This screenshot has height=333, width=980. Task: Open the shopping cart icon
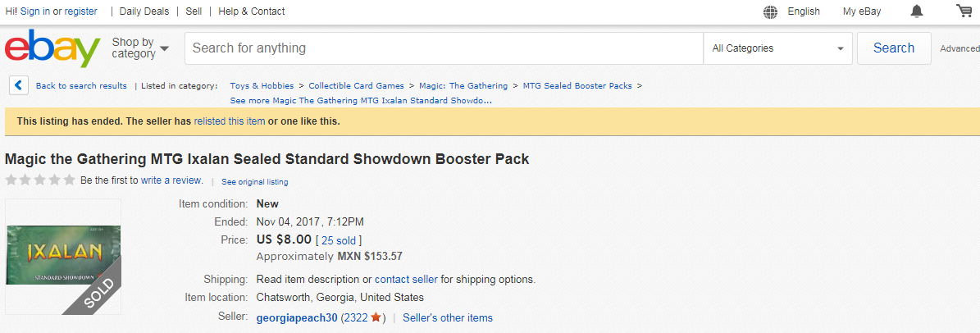point(964,11)
